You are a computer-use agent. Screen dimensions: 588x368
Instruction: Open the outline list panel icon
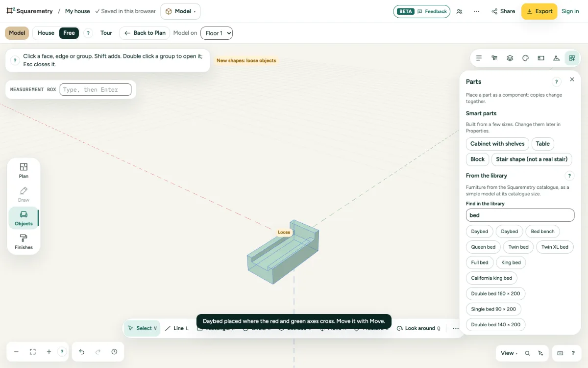coord(479,58)
